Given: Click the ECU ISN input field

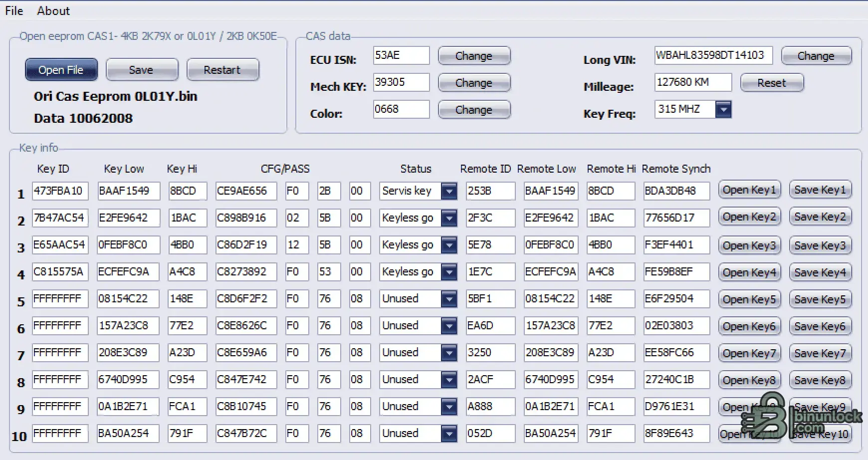Looking at the screenshot, I should pos(401,55).
